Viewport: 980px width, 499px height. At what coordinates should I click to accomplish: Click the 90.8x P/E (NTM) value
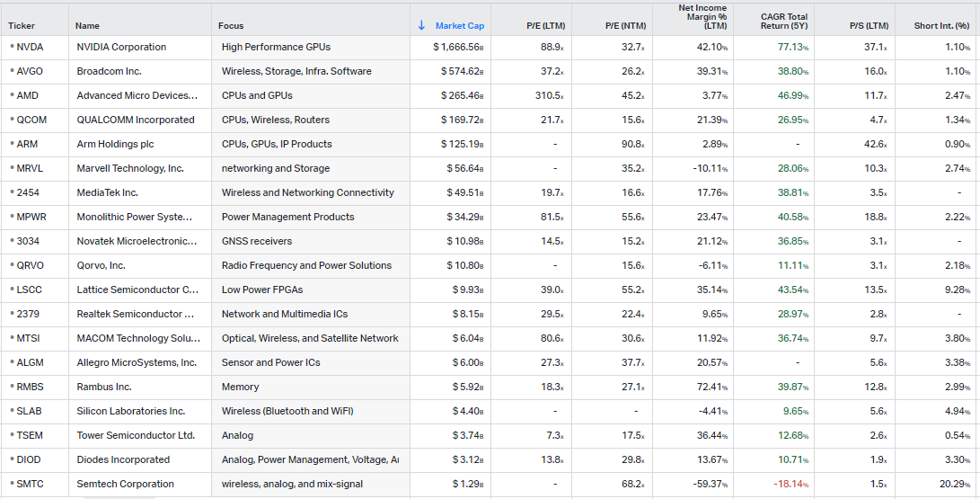point(631,144)
